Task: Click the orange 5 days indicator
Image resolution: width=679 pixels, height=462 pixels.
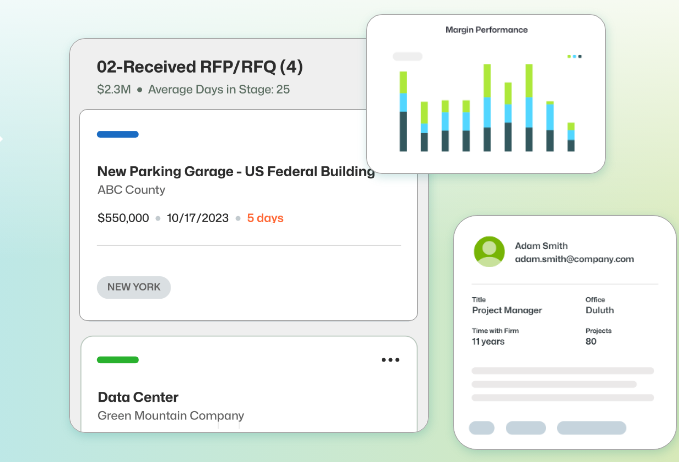Action: pyautogui.click(x=265, y=218)
